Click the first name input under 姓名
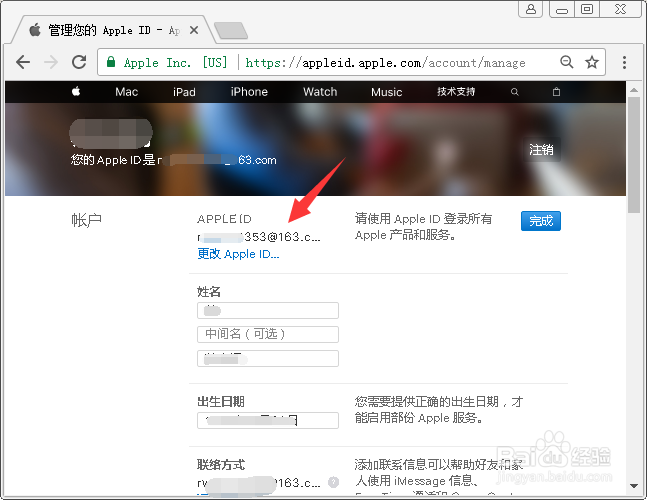Viewport: 647px width, 500px height. click(x=268, y=310)
